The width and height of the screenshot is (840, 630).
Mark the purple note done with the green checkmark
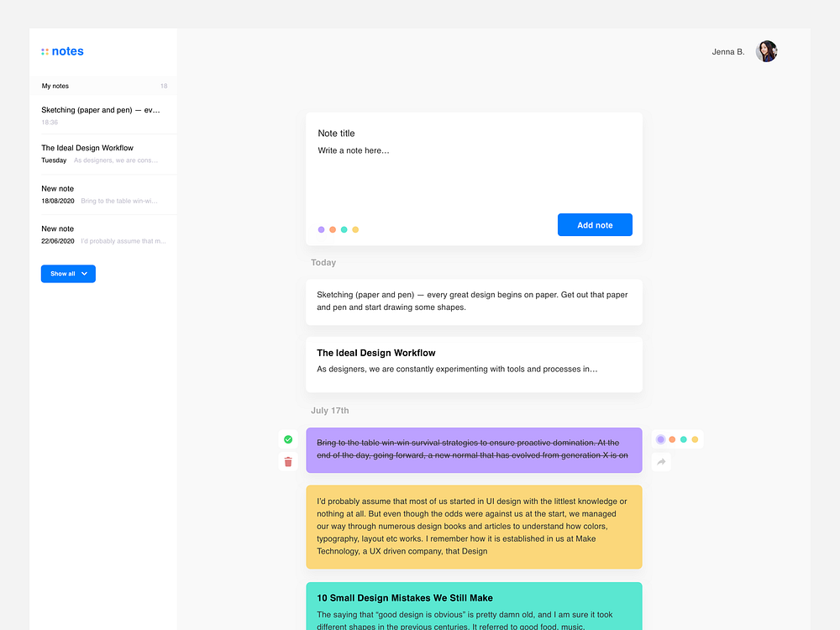coord(288,438)
